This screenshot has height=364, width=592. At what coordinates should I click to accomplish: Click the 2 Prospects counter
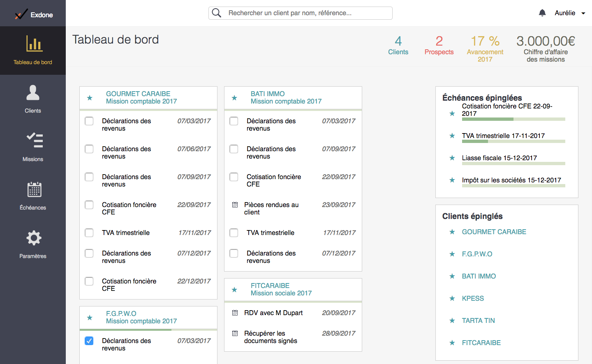click(439, 45)
